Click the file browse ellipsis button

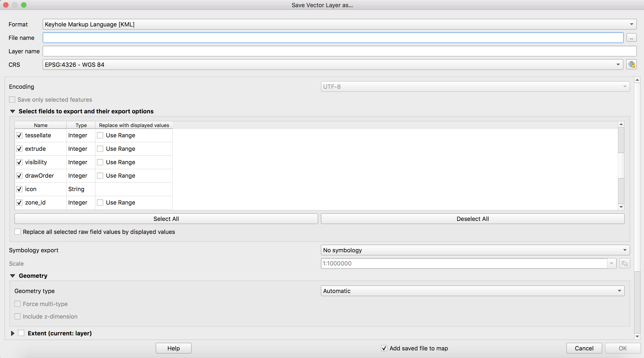631,38
